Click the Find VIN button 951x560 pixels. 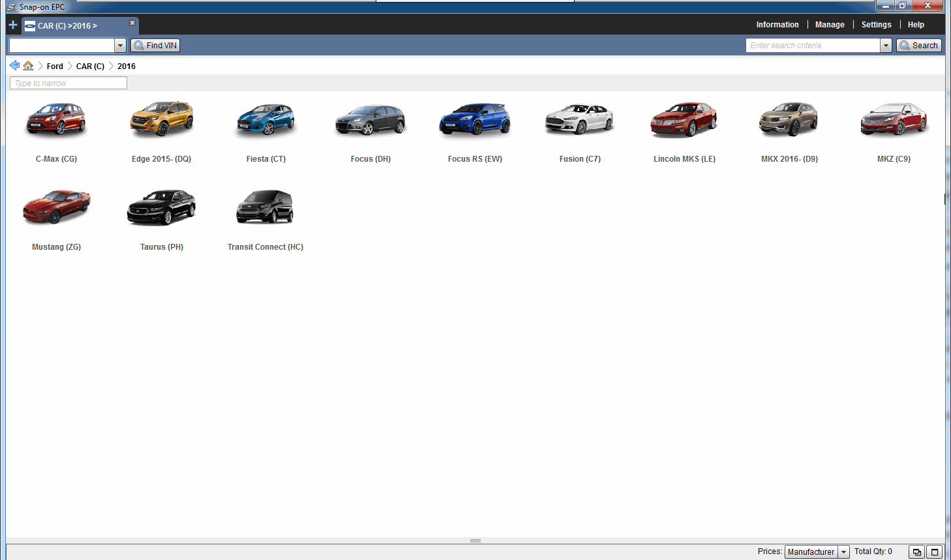pyautogui.click(x=155, y=46)
